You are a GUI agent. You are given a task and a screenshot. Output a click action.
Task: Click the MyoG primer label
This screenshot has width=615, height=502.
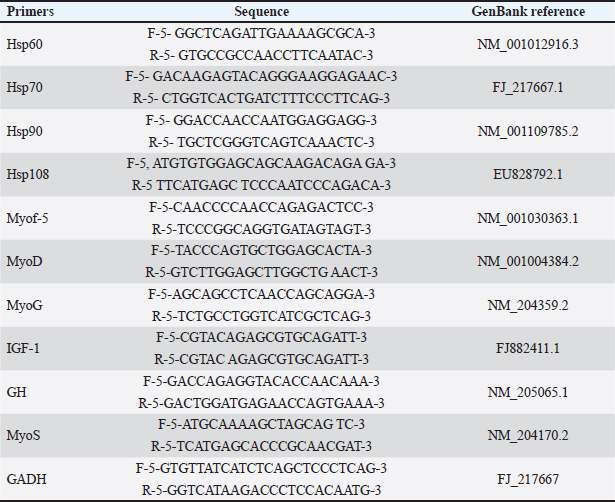(x=25, y=303)
